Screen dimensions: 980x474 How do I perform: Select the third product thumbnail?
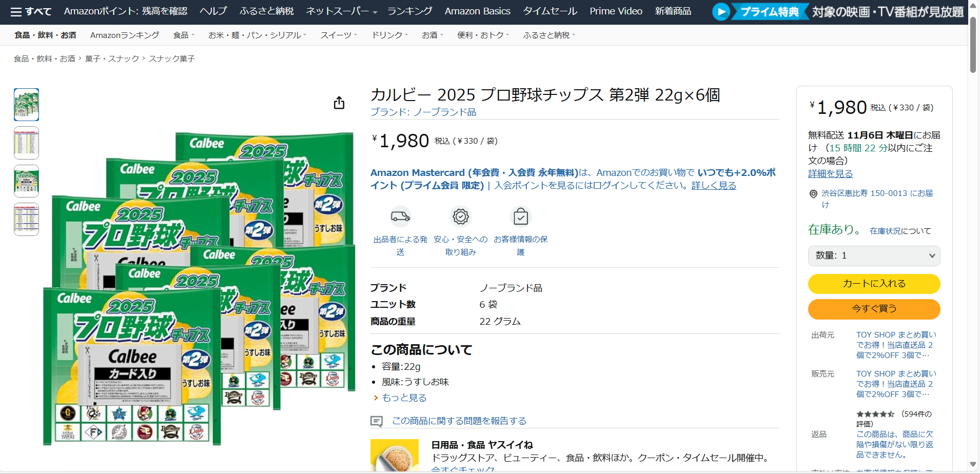pyautogui.click(x=26, y=181)
